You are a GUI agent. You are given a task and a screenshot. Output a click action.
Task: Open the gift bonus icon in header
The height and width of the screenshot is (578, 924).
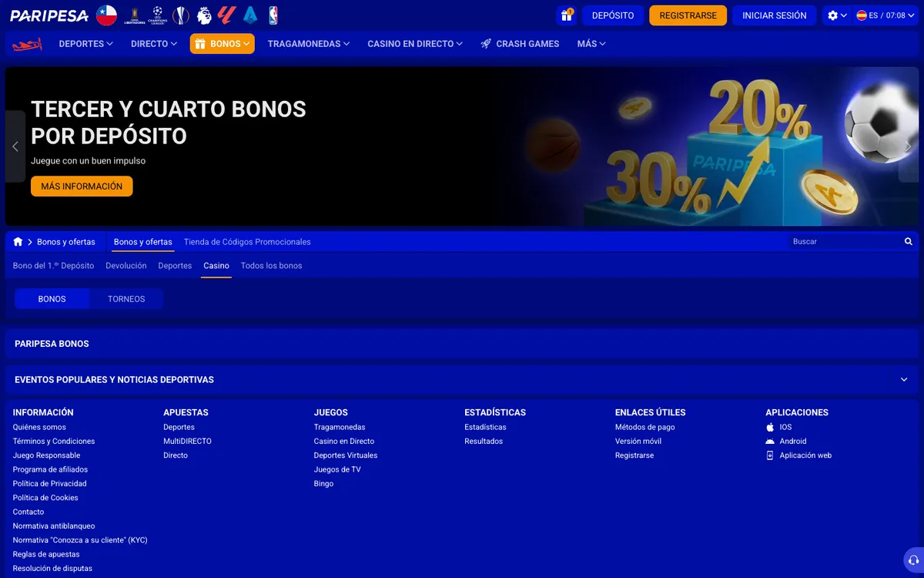[x=566, y=15]
